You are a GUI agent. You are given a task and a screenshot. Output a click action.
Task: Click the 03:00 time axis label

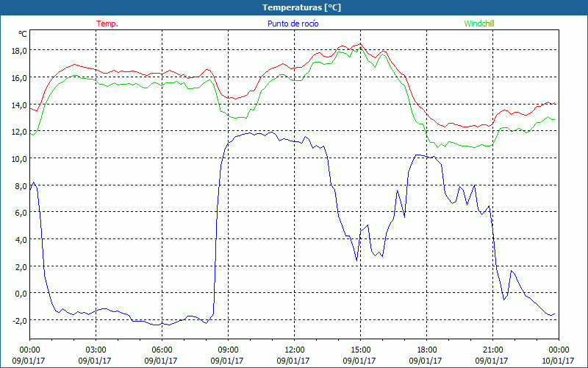[x=96, y=350]
